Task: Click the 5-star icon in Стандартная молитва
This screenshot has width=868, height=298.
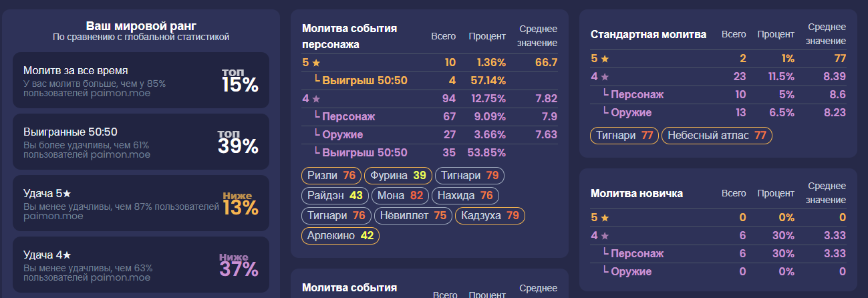Action: [x=604, y=59]
